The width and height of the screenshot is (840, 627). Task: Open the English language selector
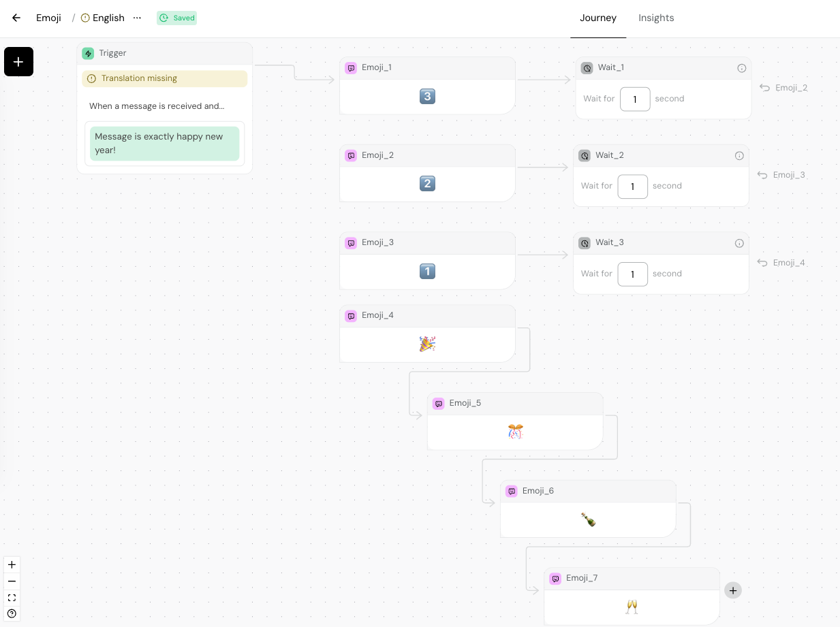tap(103, 18)
